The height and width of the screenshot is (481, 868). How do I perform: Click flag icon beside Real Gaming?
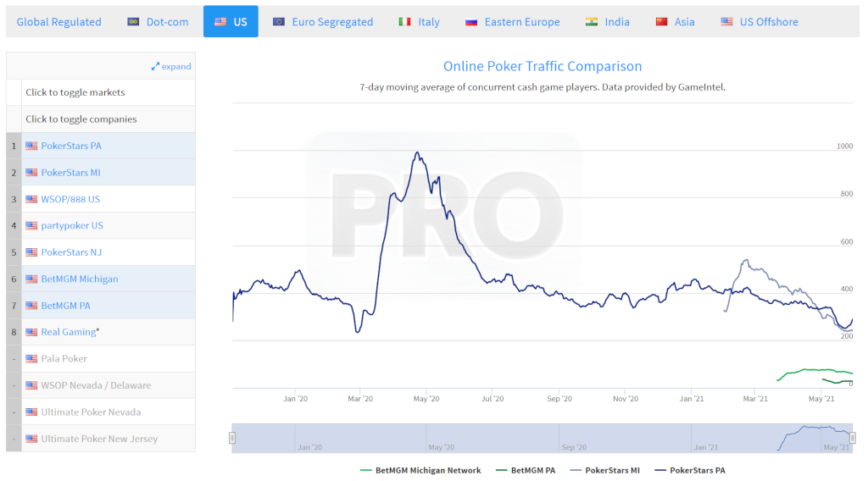pos(31,332)
